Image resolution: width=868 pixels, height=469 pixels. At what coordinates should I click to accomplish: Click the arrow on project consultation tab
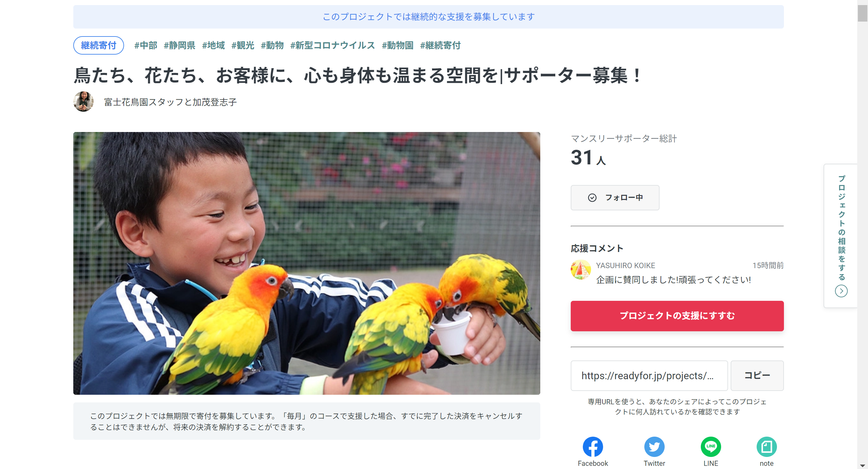point(841,291)
